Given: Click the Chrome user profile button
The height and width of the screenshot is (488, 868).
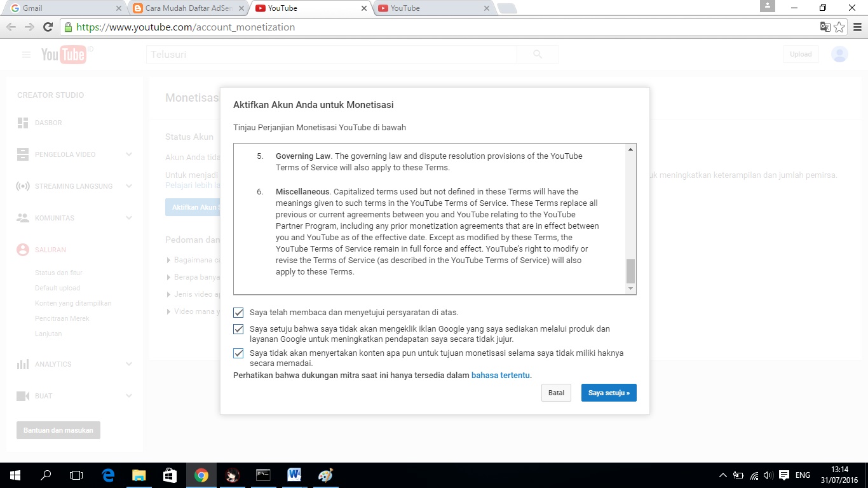Looking at the screenshot, I should [x=768, y=6].
